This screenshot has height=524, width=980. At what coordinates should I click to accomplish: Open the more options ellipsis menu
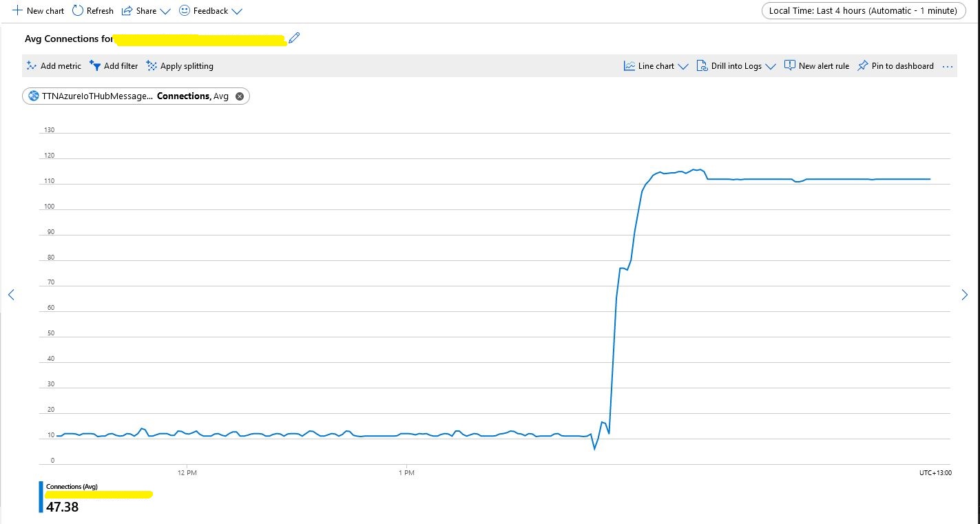point(948,67)
